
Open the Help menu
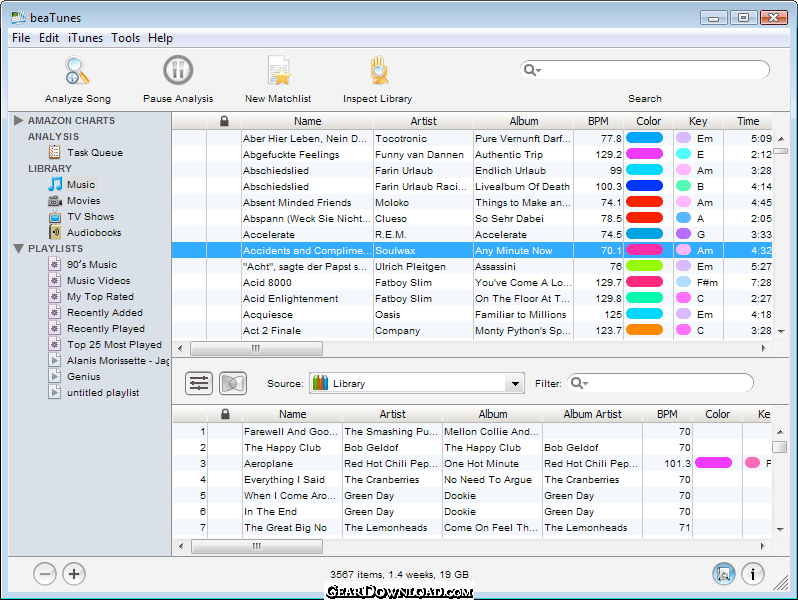(160, 38)
